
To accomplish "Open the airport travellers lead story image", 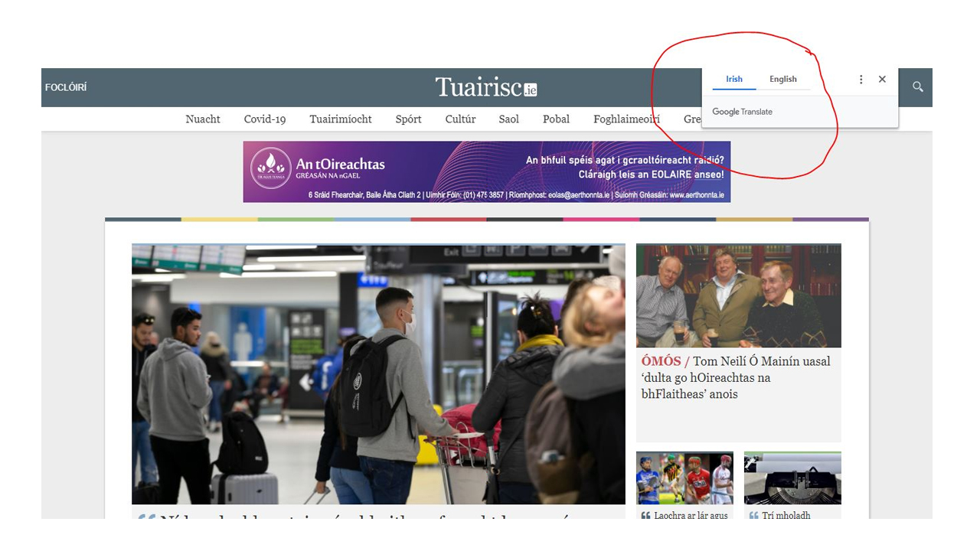I will (378, 374).
